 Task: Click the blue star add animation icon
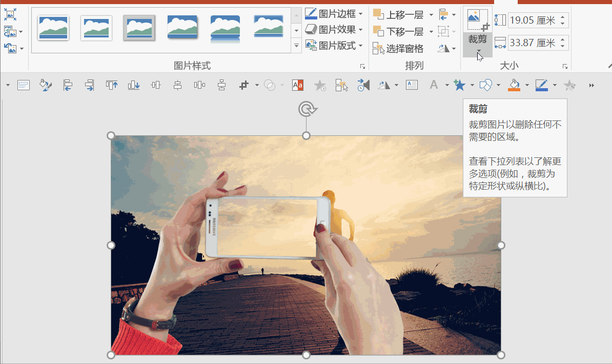[x=459, y=85]
